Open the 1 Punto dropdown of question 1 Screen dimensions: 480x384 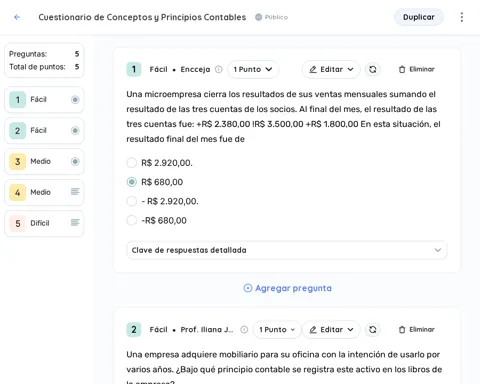click(x=253, y=69)
